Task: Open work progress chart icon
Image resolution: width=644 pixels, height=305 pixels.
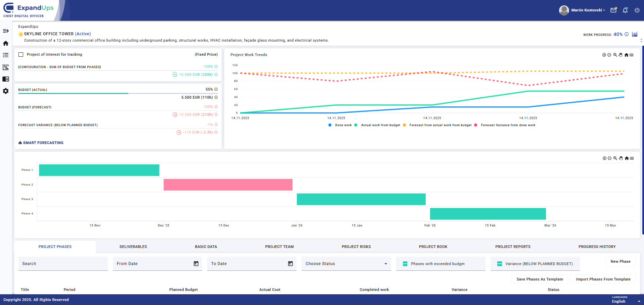Action: click(x=635, y=34)
